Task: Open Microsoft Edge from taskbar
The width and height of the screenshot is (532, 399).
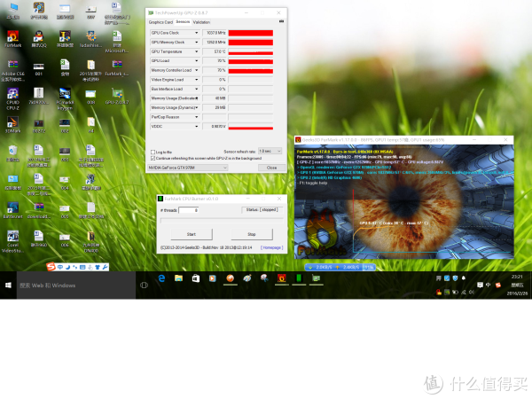Action: (161, 278)
